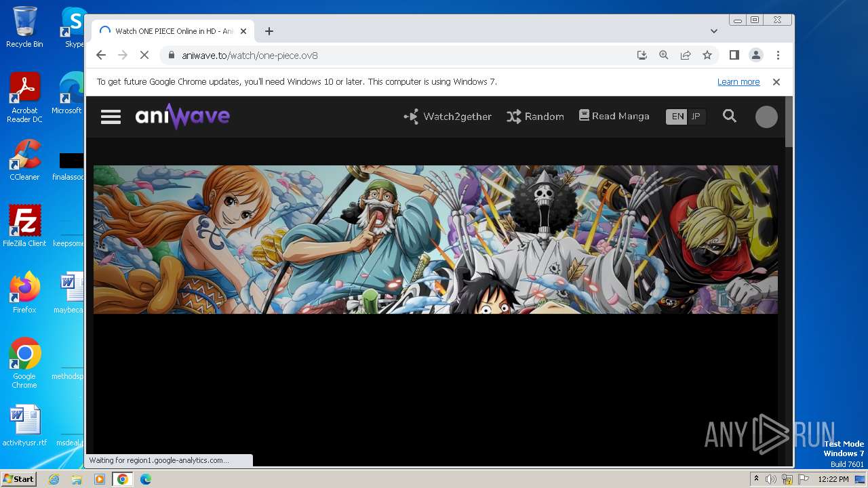Open the volume speaker tray icon
The image size is (868, 488).
point(771,479)
